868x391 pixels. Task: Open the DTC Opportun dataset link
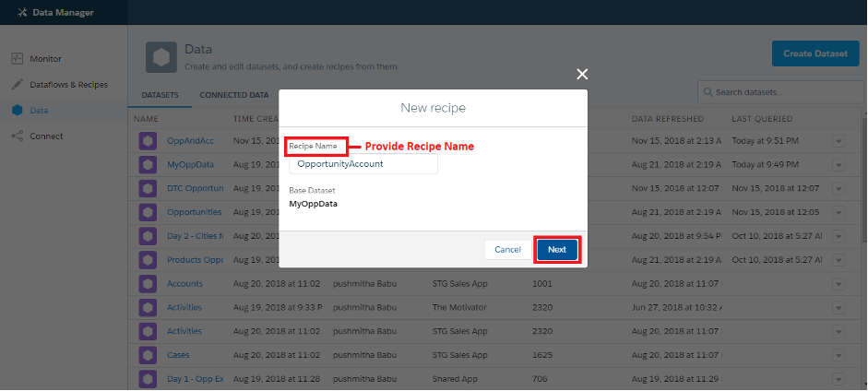pyautogui.click(x=196, y=189)
